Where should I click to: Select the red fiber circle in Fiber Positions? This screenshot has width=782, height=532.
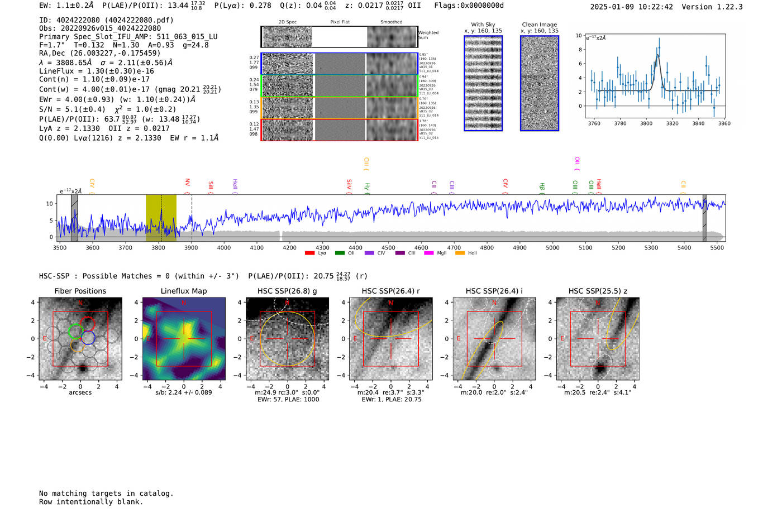[88, 323]
